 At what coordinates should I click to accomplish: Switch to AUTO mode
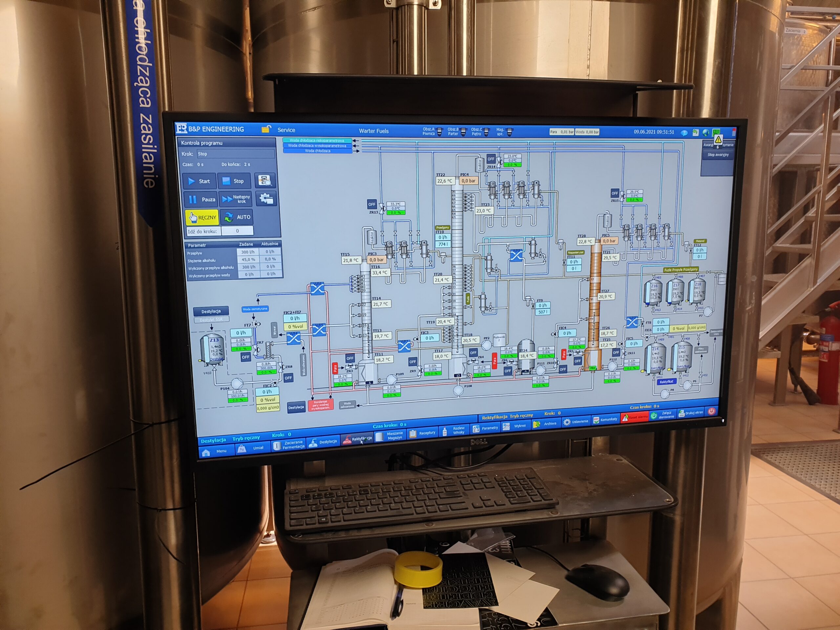[x=237, y=217]
